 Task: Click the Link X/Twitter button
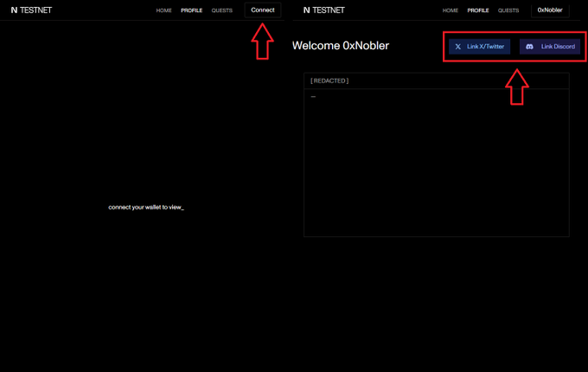(479, 47)
